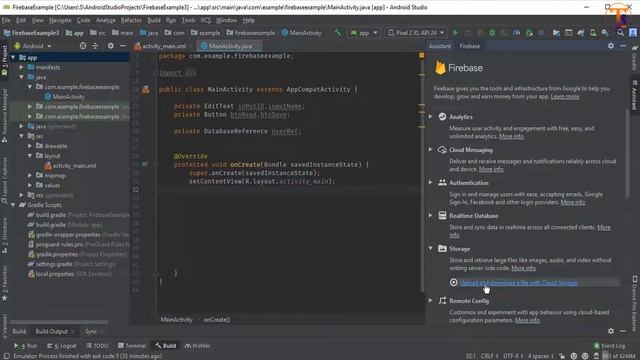Image resolution: width=640 pixels, height=360 pixels.
Task: Click the Firebase logo icon
Action: coord(440,68)
